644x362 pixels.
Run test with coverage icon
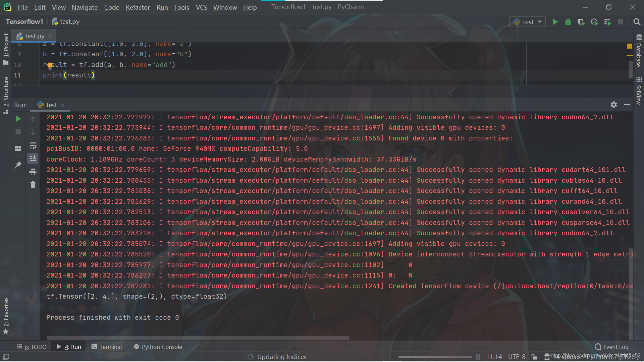[x=581, y=22]
